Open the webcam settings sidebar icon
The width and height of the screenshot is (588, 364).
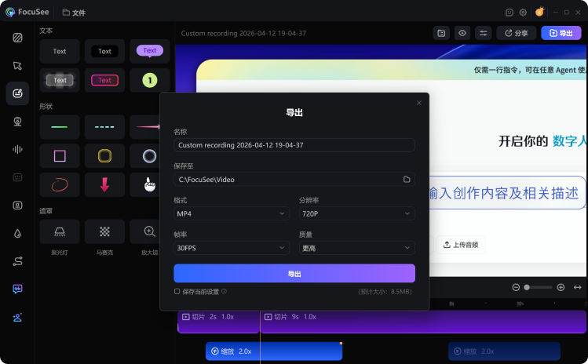coord(17,122)
